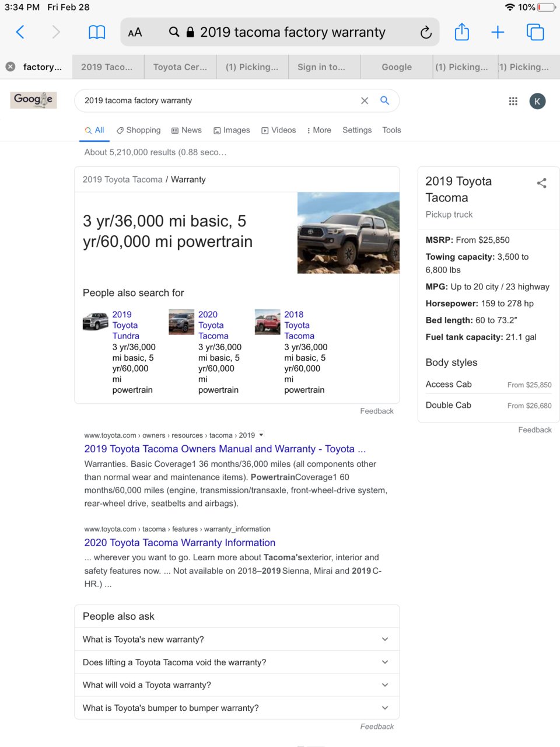Screen dimensions: 560x747
Task: Clear the Google search box X
Action: tap(365, 100)
